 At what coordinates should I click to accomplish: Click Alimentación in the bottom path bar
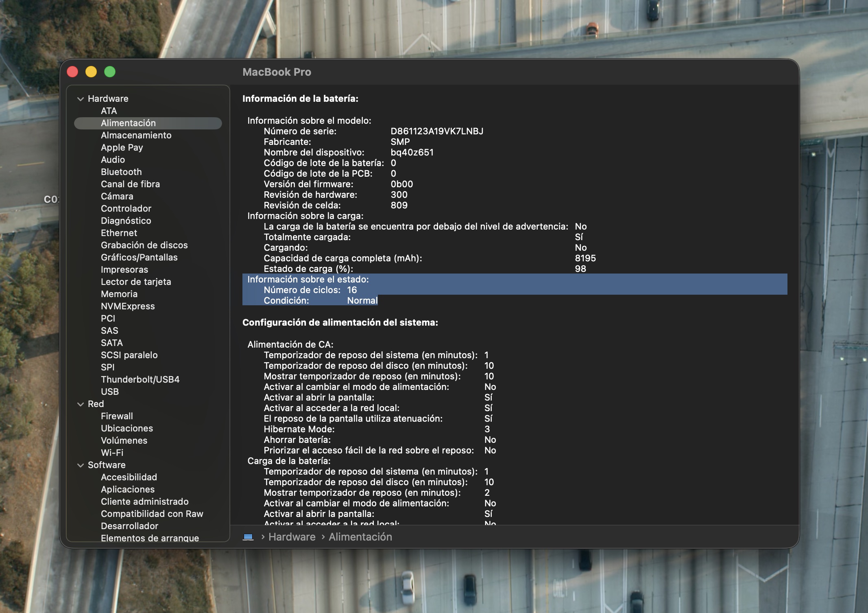pyautogui.click(x=360, y=537)
